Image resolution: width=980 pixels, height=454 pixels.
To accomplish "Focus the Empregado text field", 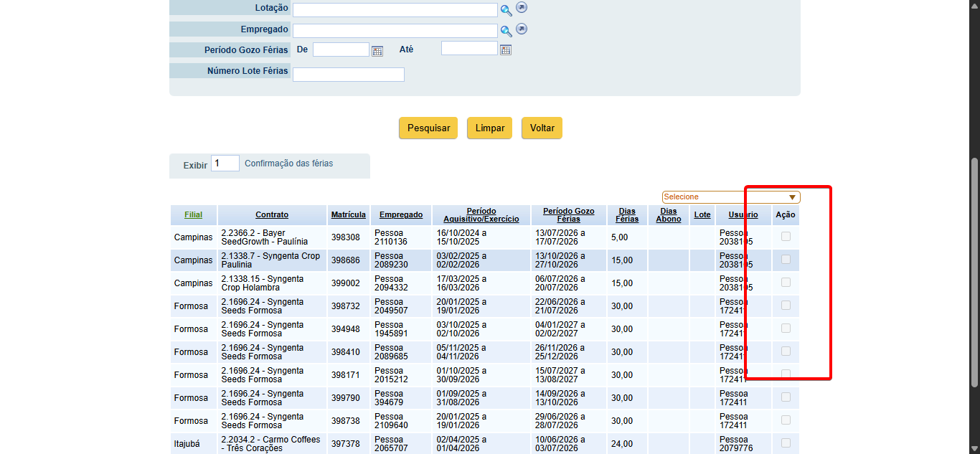I will tap(395, 31).
